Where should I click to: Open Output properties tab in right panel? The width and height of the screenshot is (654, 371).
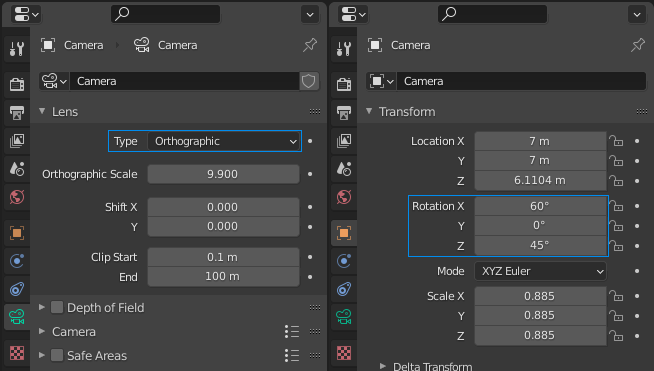[x=344, y=113]
